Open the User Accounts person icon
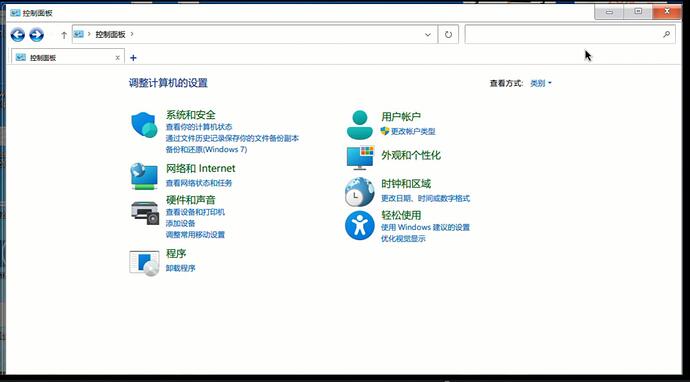Viewport: 690px width, 382px height. 360,125
